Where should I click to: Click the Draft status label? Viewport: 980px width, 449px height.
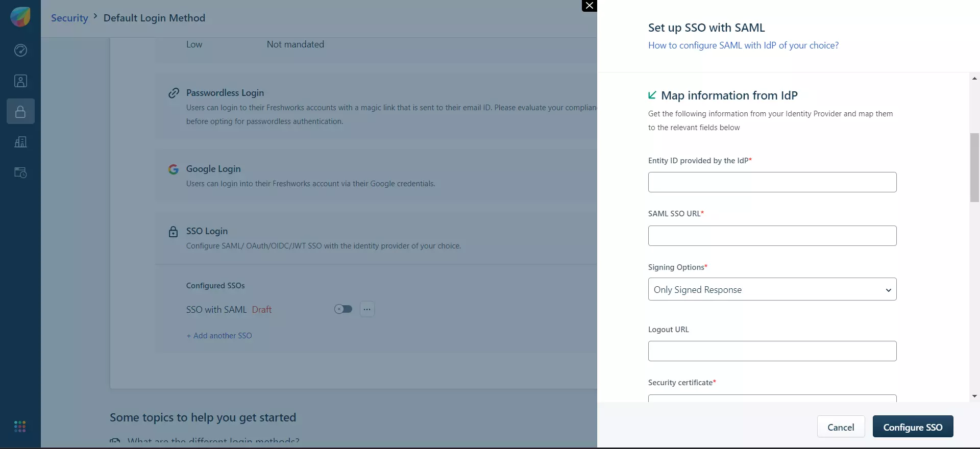point(262,310)
